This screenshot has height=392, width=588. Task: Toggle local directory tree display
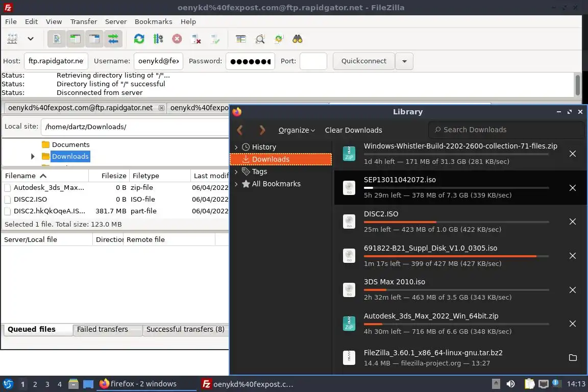(76, 39)
